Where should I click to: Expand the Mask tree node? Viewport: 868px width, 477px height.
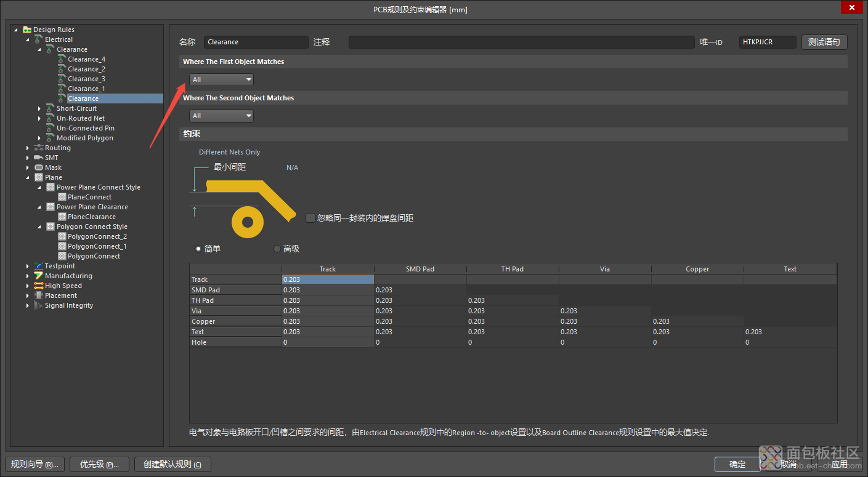coord(28,167)
